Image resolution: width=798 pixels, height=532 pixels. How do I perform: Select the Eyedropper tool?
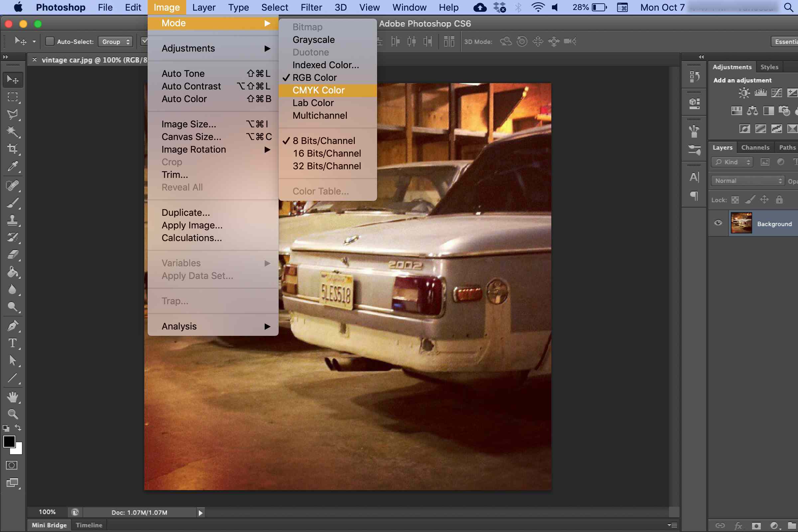coord(13,166)
